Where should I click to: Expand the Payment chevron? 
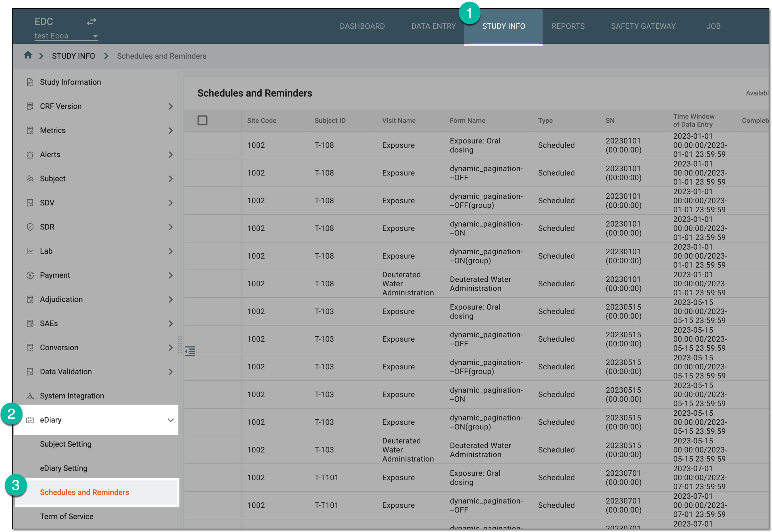coord(170,275)
